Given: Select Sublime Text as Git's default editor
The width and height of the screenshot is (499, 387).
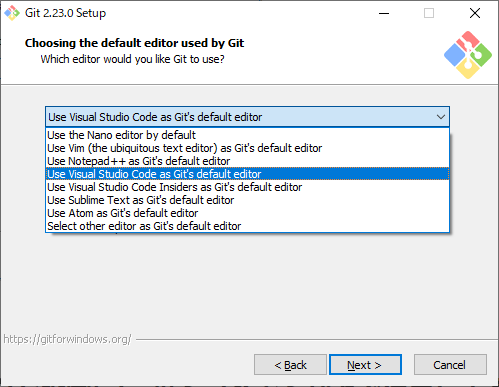Looking at the screenshot, I should click(x=247, y=200).
